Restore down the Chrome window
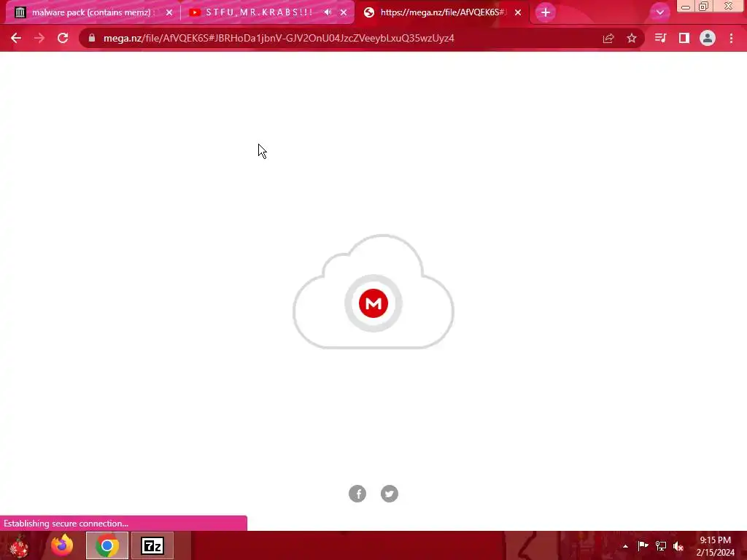This screenshot has width=747, height=560. pyautogui.click(x=703, y=6)
